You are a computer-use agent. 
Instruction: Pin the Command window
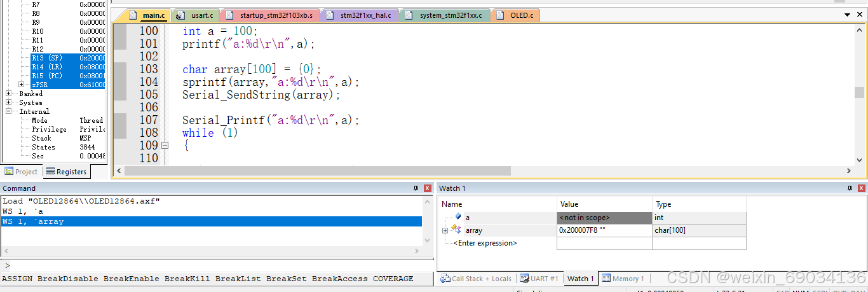coord(416,188)
